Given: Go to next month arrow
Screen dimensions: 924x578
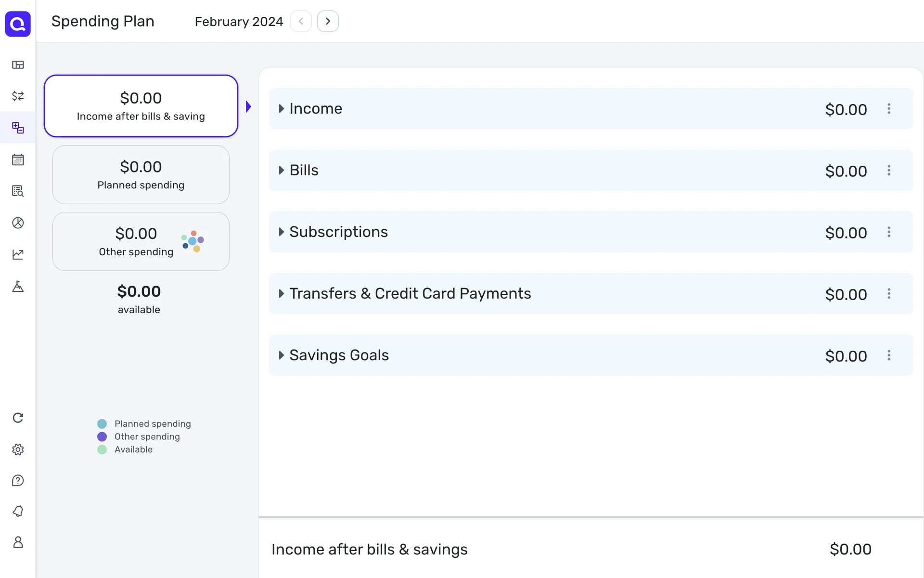Looking at the screenshot, I should tap(328, 22).
